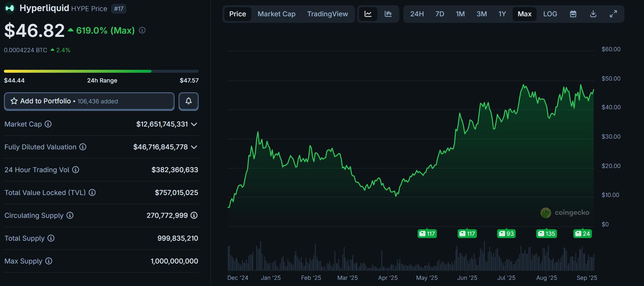Download the chart data
Viewport: 644px width, 286px height.
click(x=593, y=14)
